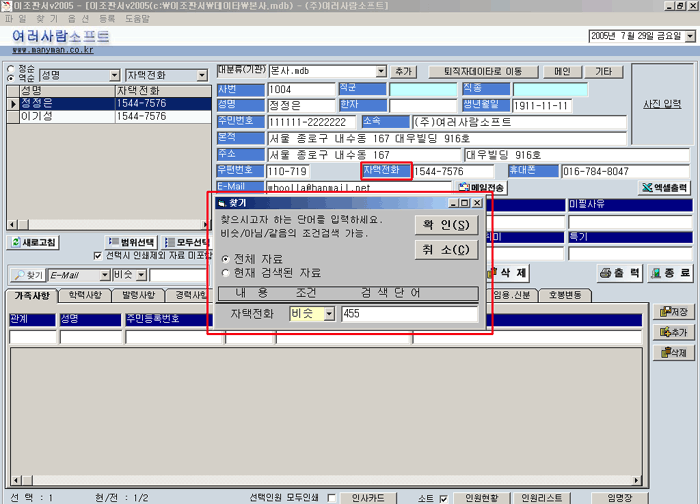
Task: Open the 비슷 condition dropdown in 찾기 dialog
Action: tap(329, 314)
